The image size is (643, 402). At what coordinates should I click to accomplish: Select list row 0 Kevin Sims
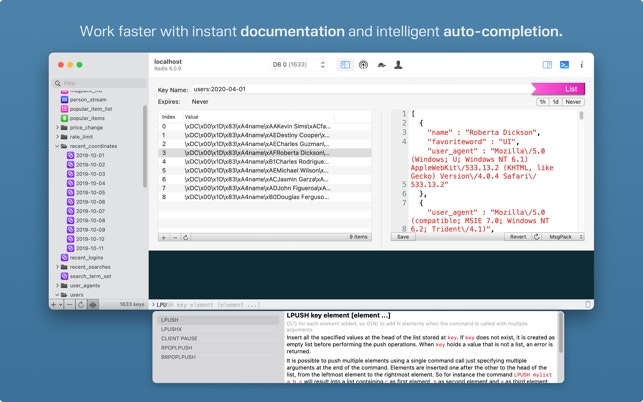tap(265, 126)
